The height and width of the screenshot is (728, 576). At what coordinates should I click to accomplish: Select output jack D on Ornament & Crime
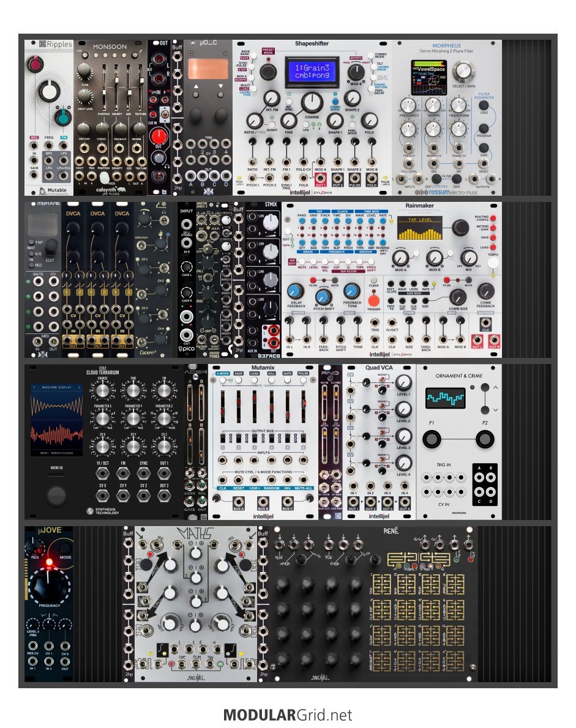click(491, 492)
